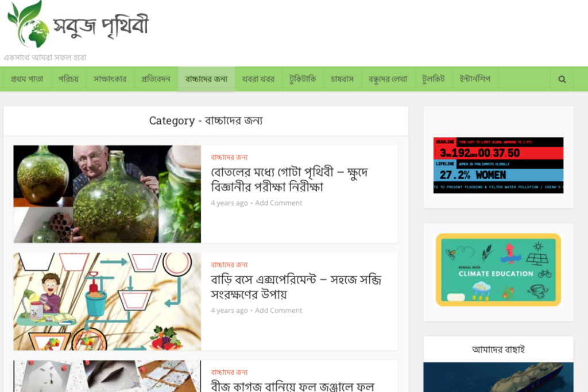Open the বোতলের মধ্যে গোটা পৃথিবী article title
This screenshot has height=392, width=588.
pos(289,179)
